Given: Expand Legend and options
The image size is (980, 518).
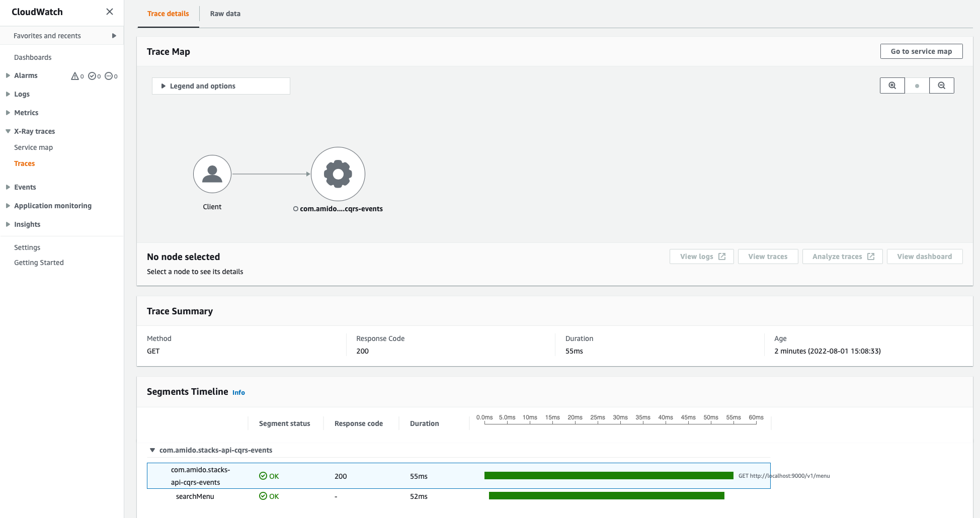Looking at the screenshot, I should pyautogui.click(x=221, y=86).
